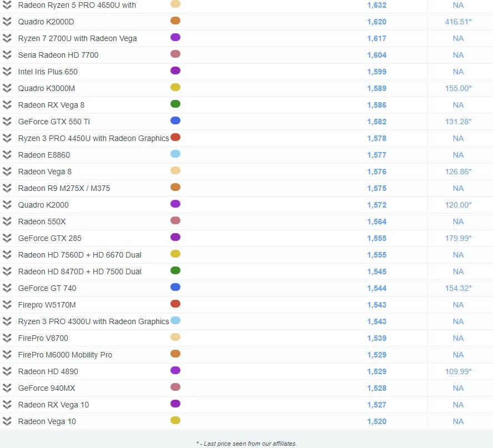This screenshot has height=448, width=493.
Task: Expand the Radeon HD 4890 row chevron
Action: [7, 371]
